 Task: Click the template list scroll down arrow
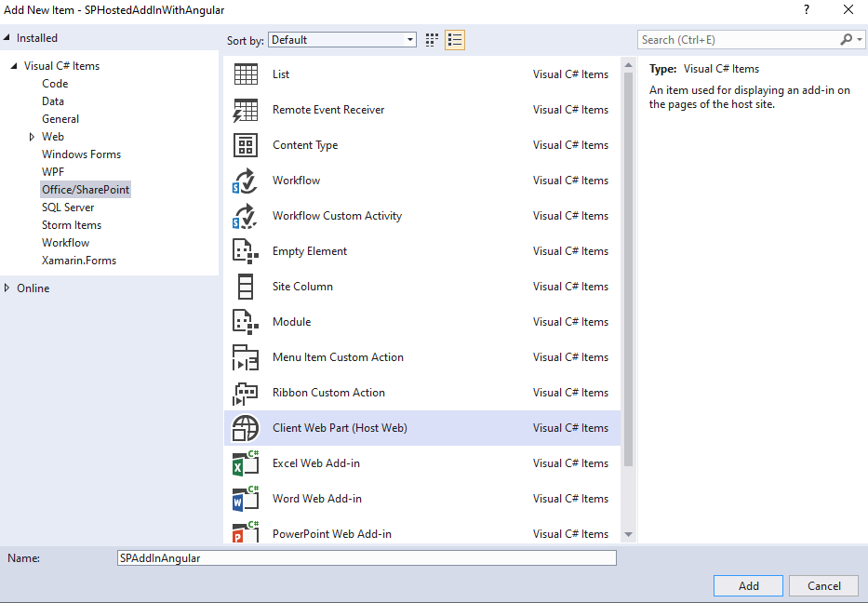pyautogui.click(x=628, y=534)
